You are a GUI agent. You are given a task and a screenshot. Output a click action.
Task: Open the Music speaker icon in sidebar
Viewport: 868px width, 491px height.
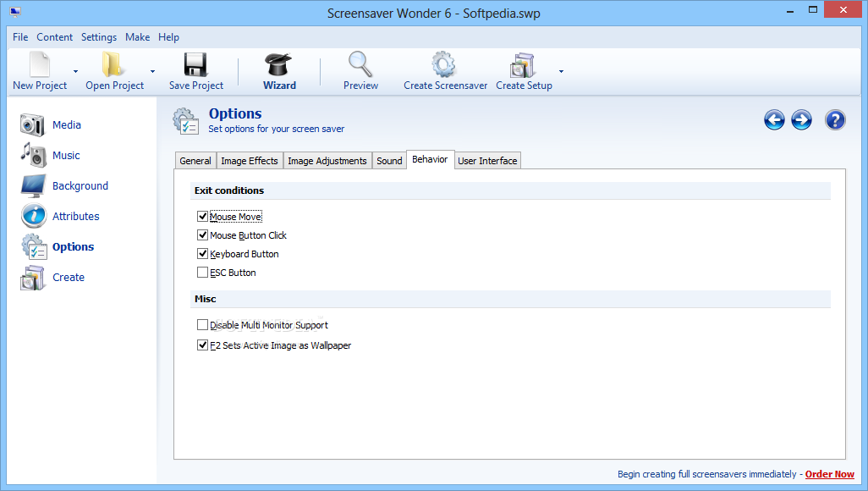coord(34,155)
